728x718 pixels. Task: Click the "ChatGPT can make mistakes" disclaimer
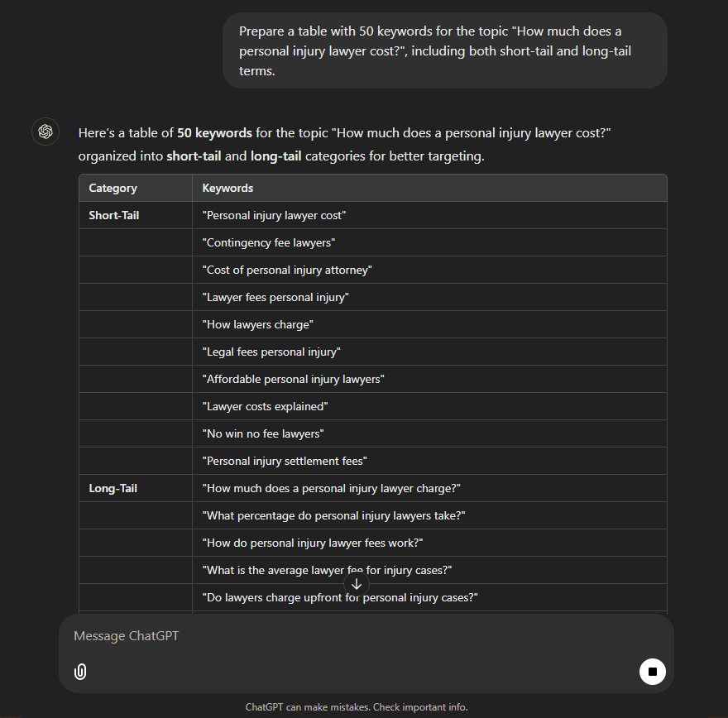pyautogui.click(x=356, y=707)
